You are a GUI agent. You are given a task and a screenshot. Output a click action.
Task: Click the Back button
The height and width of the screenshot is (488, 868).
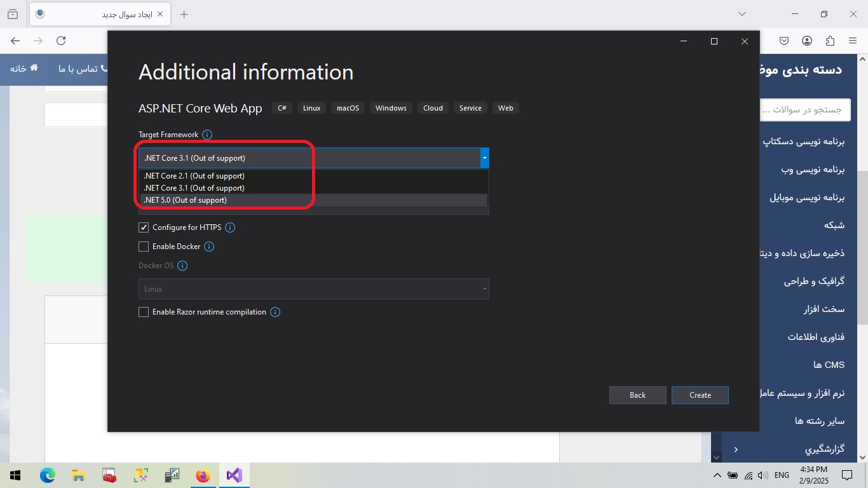pos(638,395)
